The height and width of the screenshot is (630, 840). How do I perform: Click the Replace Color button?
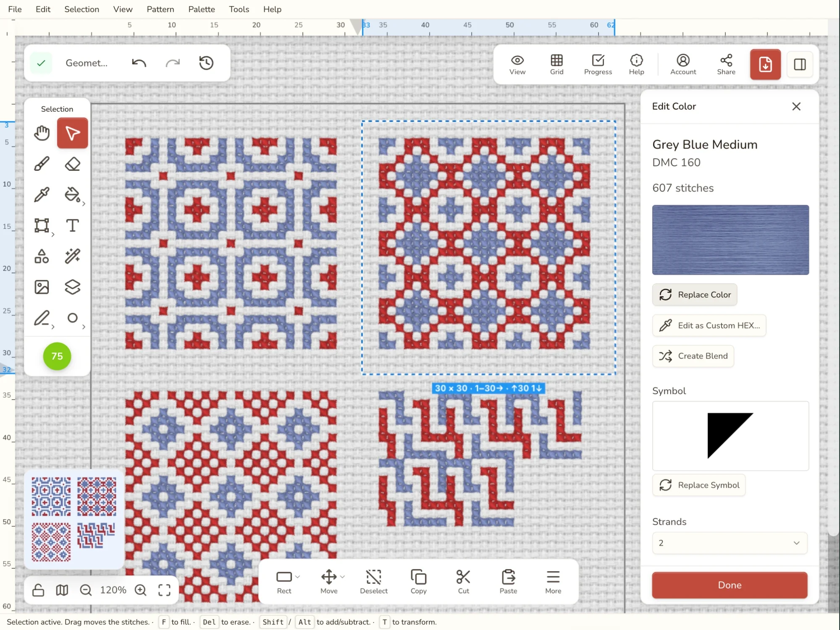(x=695, y=295)
